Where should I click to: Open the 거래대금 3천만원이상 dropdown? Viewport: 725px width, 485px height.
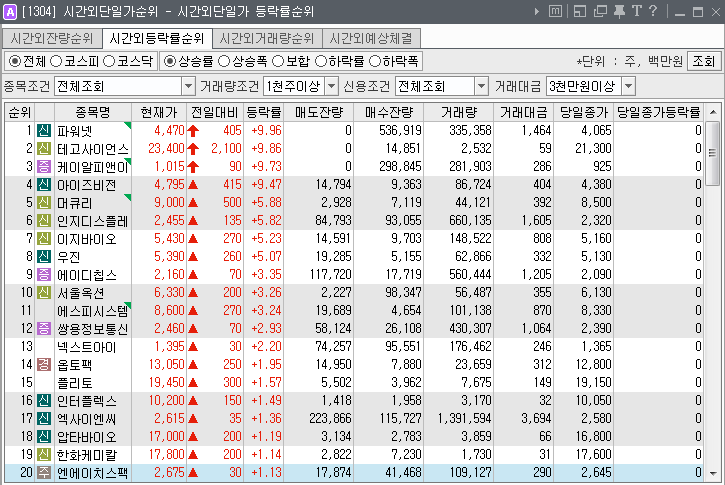pyautogui.click(x=628, y=86)
